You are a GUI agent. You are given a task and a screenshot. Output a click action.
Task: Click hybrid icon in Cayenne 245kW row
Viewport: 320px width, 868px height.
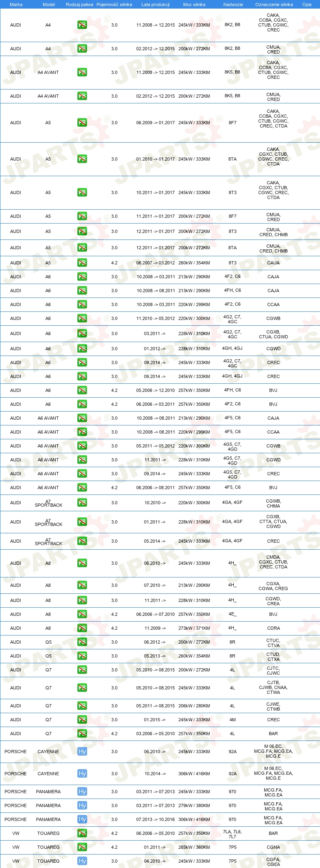[82, 752]
